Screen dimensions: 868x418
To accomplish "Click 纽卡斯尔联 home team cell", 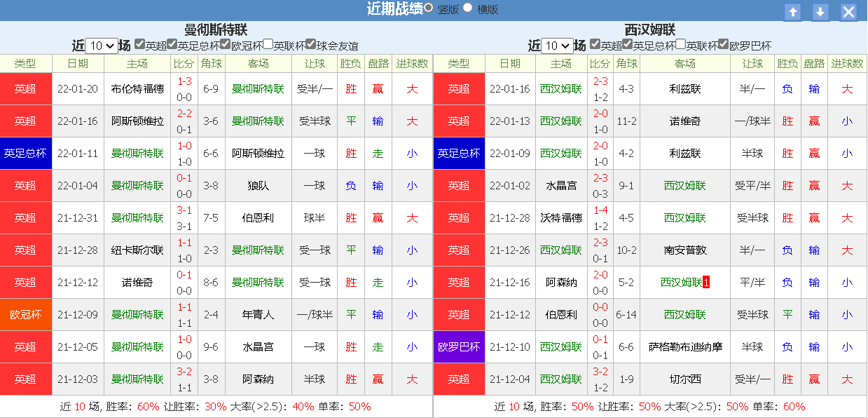I will tap(137, 250).
